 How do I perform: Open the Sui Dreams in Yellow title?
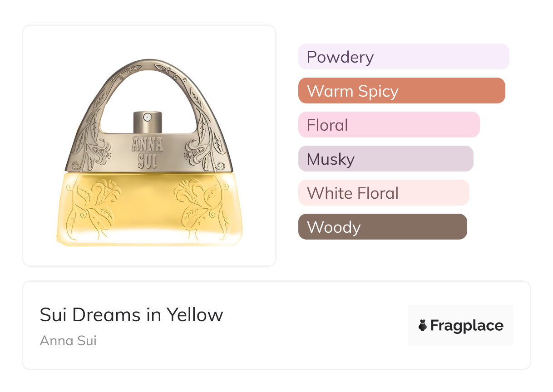click(x=131, y=314)
